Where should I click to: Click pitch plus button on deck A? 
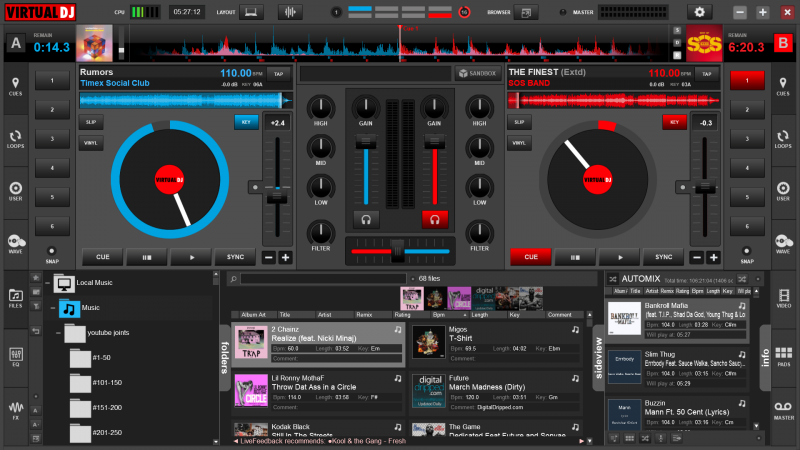(x=286, y=258)
